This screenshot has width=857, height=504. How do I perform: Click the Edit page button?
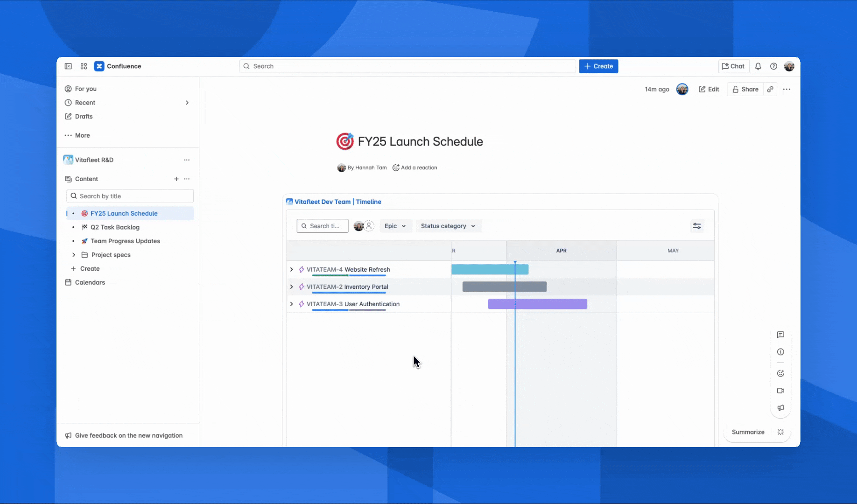(709, 89)
